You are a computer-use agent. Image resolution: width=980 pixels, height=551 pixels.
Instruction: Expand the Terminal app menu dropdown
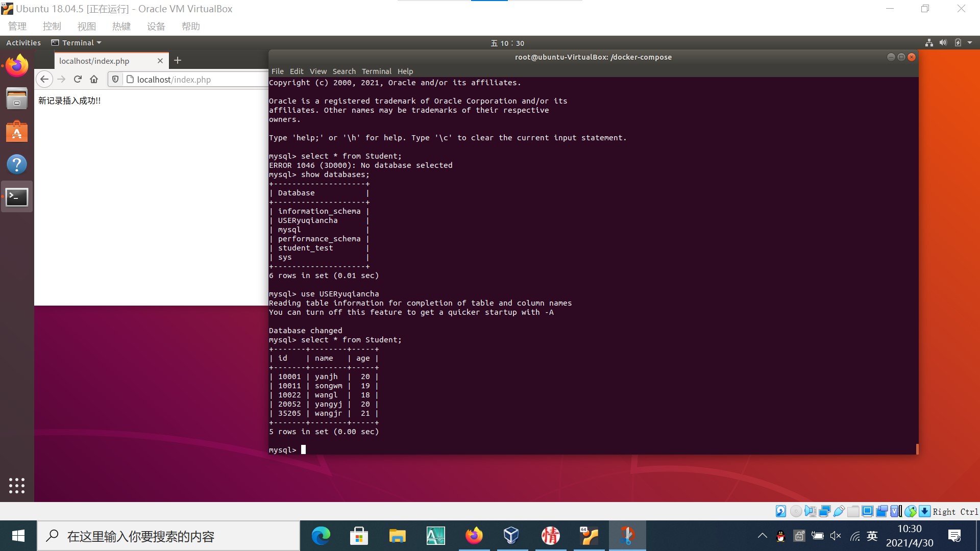tap(77, 43)
